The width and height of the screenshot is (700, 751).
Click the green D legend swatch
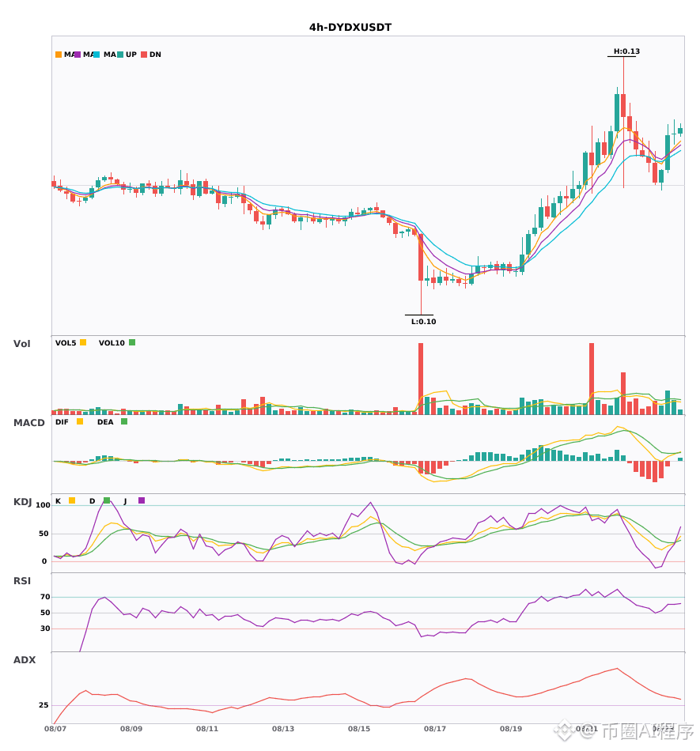click(x=107, y=500)
